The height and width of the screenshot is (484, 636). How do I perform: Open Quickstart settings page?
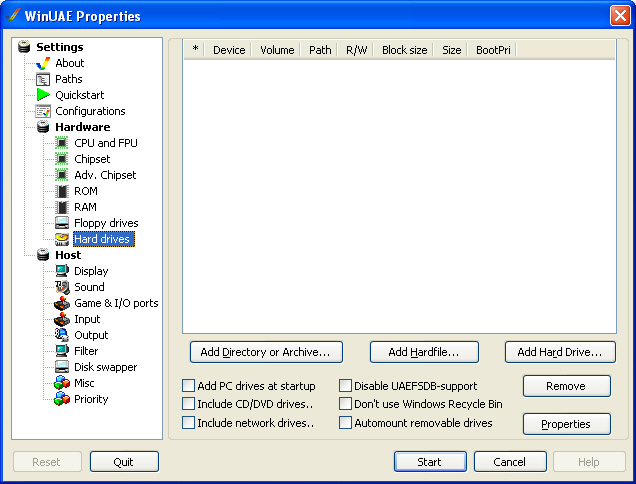click(80, 95)
